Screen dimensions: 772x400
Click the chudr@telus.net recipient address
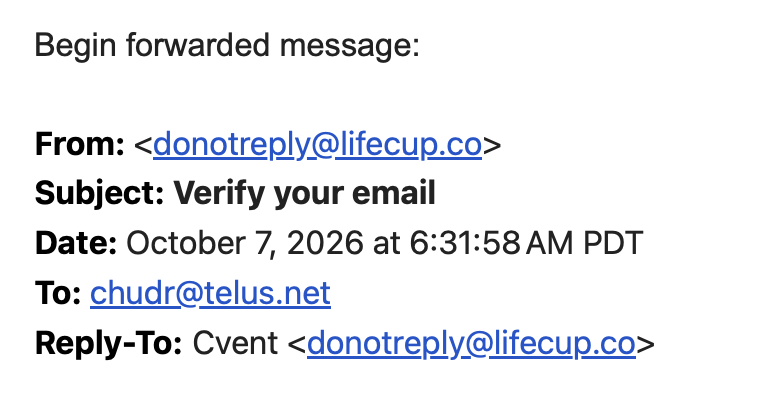click(210, 294)
